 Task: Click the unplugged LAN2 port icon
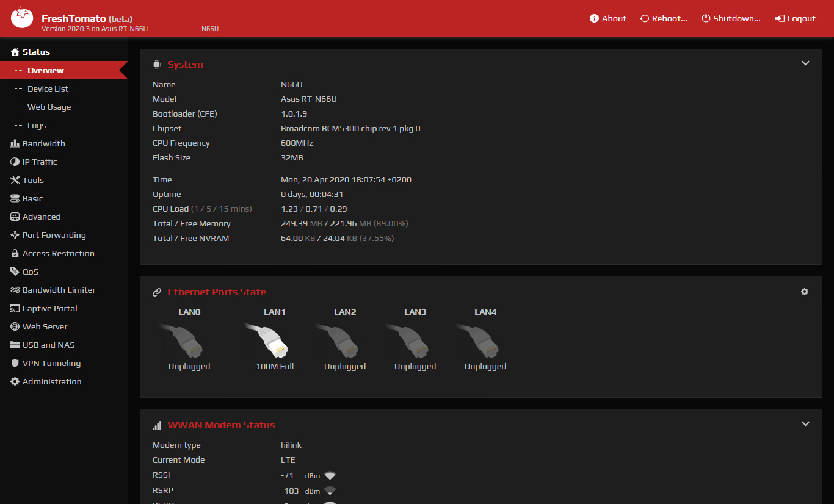344,340
